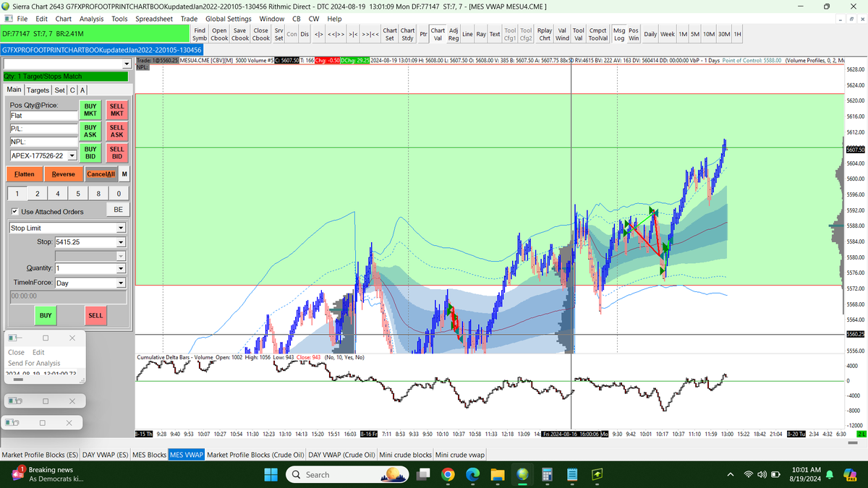Uncheck the Use Attached Orders checkbox

pyautogui.click(x=16, y=210)
